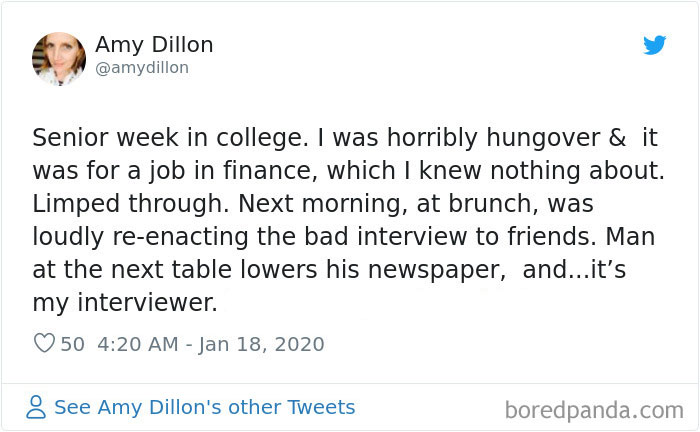See Amy Dillon's other Tweets
Viewport: 700px width, 432px height.
pyautogui.click(x=204, y=407)
